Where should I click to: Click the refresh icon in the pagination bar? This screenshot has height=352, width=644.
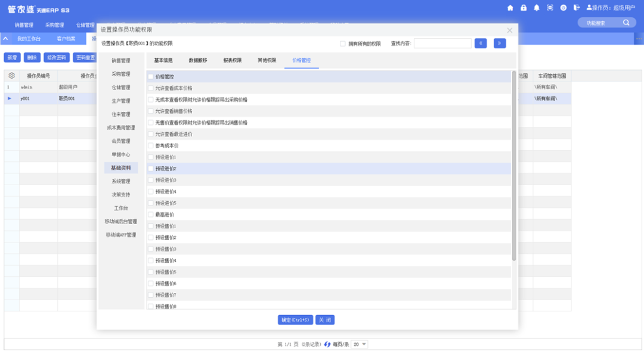click(327, 344)
